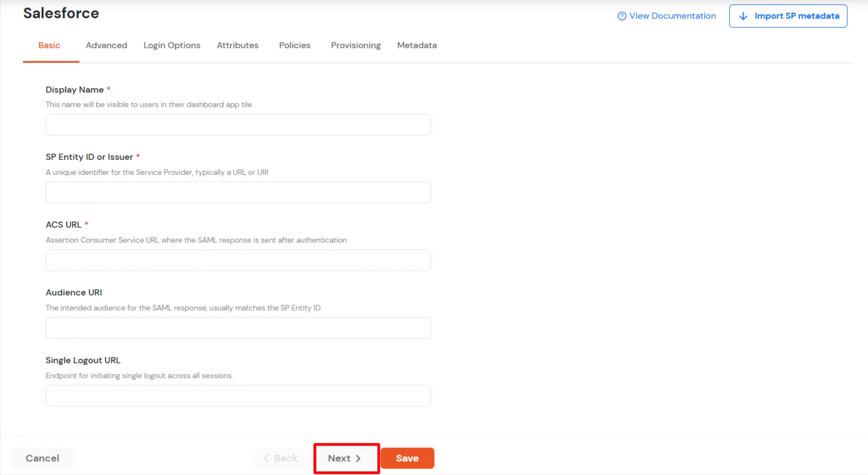Click the Cancel button

tap(42, 458)
